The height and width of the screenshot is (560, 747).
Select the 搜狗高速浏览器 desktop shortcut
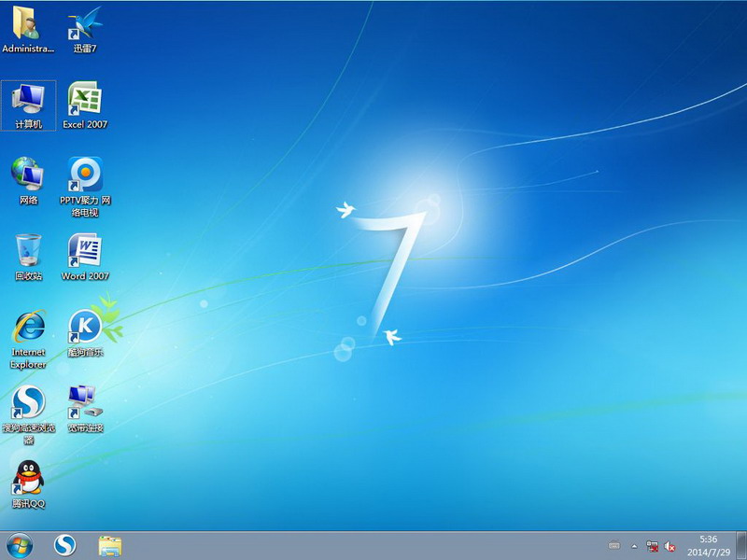29,414
